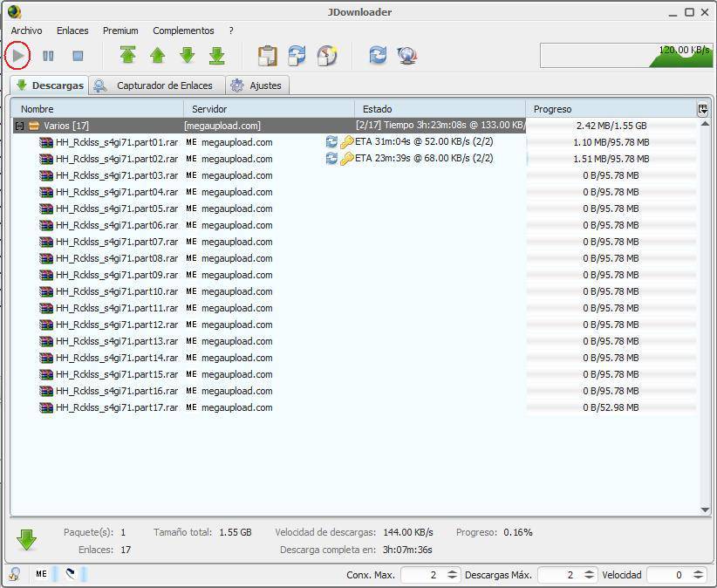Move selection to top of queue

coord(127,55)
